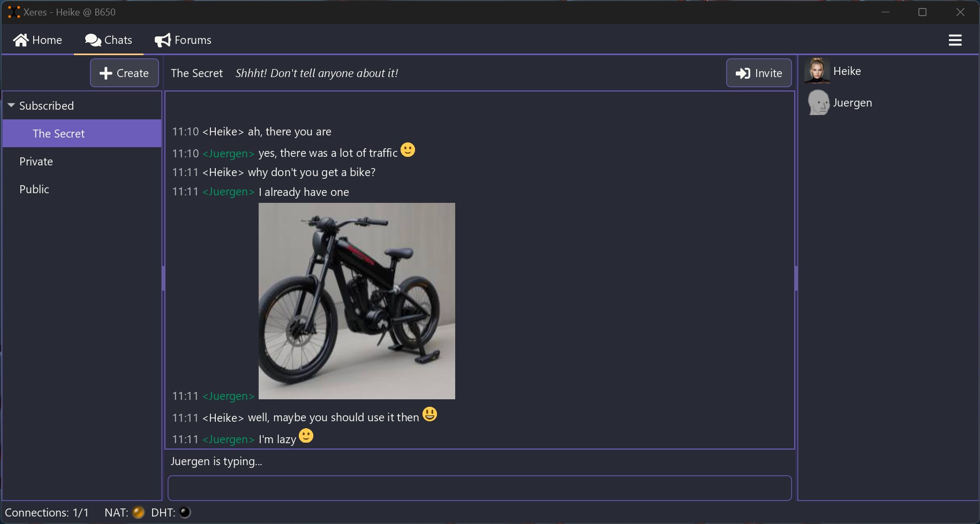
Task: Click the topic 'Shhht! Don't tell anyone about it!'
Action: click(316, 73)
